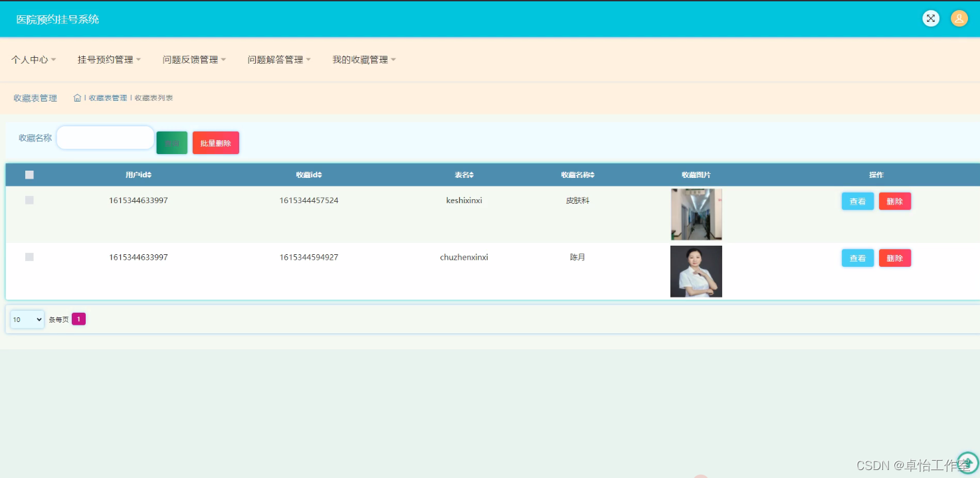Select the keshixinxi table name cell
Viewport: 980px width, 478px height.
click(x=464, y=200)
